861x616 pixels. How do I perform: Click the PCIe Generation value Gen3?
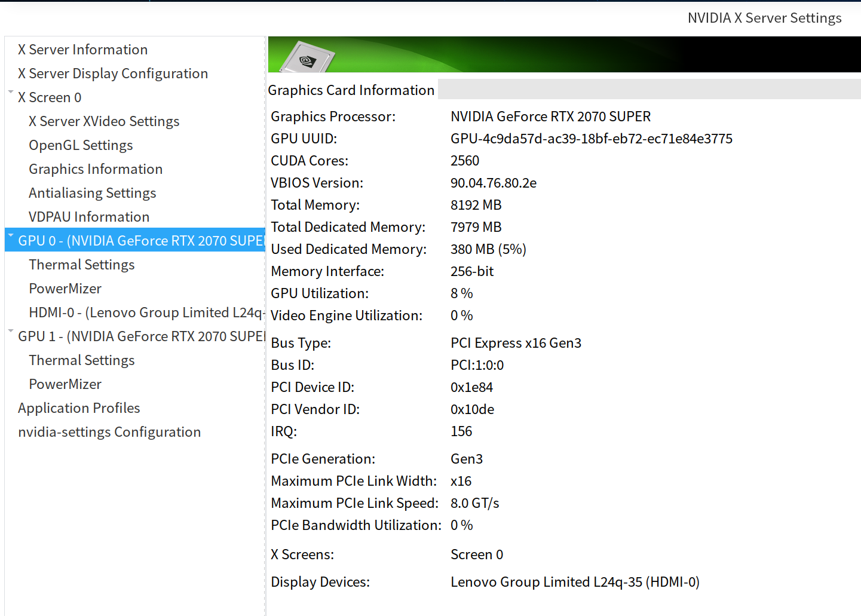pyautogui.click(x=467, y=459)
